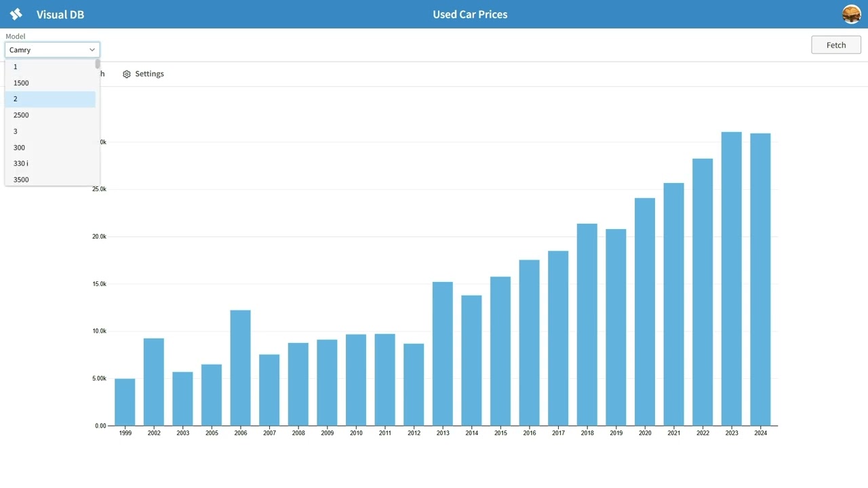Click the 2023 bar in chart

(x=732, y=279)
